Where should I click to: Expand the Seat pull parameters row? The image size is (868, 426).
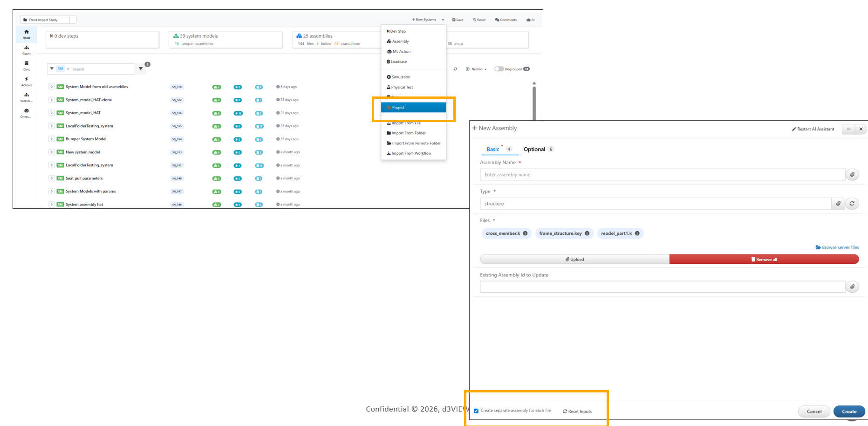click(52, 178)
